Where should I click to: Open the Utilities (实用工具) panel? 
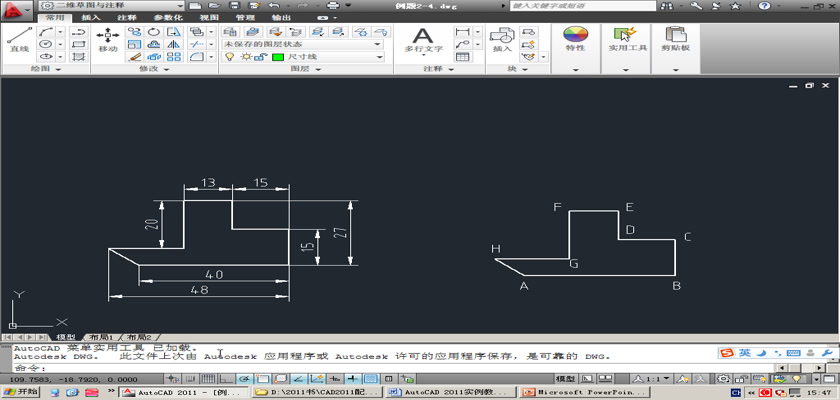click(x=625, y=39)
